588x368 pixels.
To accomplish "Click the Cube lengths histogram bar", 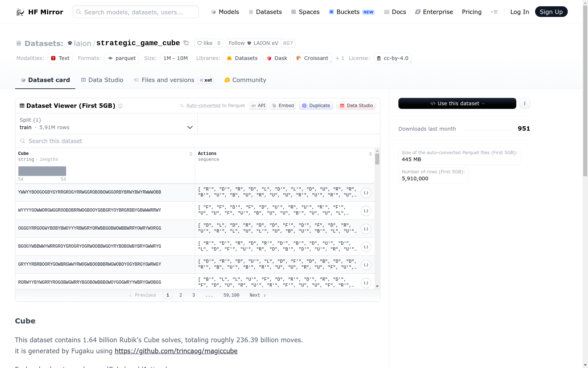I will [42, 171].
